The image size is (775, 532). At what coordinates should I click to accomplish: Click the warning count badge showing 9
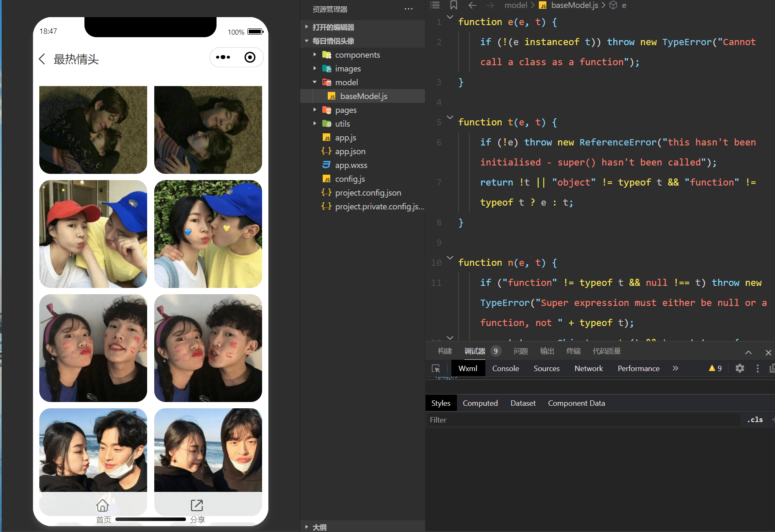point(715,368)
